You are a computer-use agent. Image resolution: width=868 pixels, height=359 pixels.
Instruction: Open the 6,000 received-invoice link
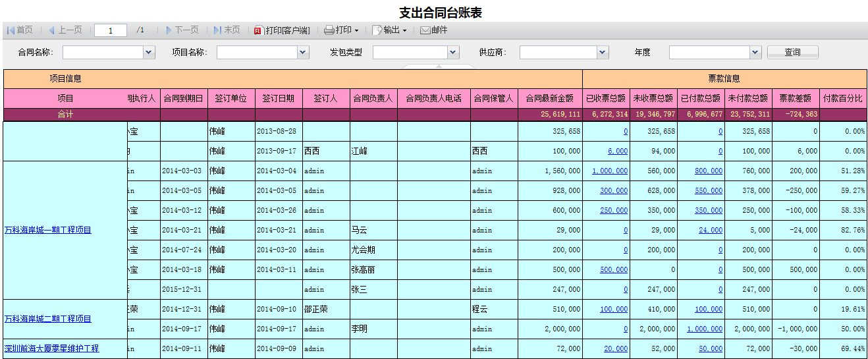point(618,152)
